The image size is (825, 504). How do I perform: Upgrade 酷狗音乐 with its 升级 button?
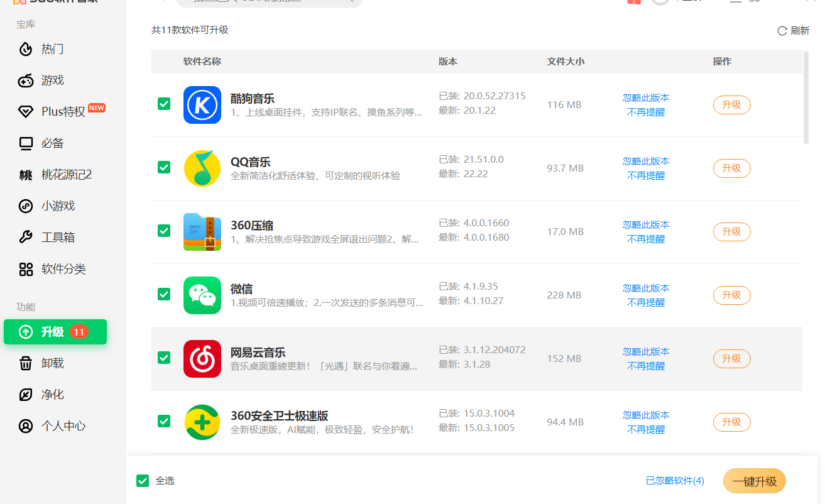coord(731,105)
